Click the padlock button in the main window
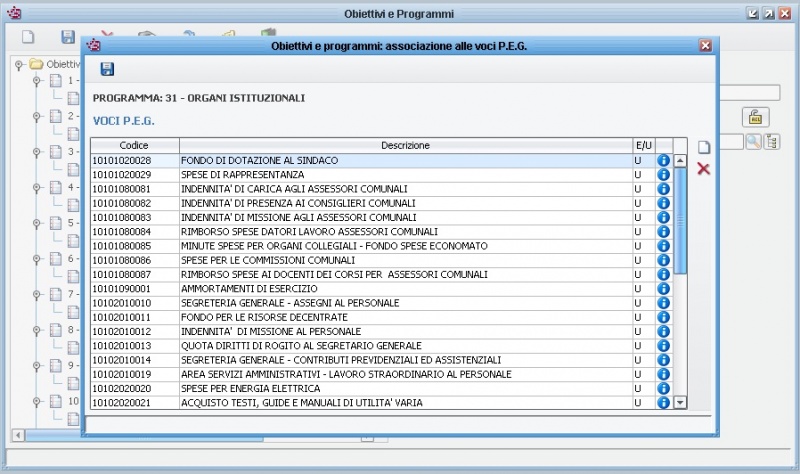The image size is (800, 474). [755, 117]
